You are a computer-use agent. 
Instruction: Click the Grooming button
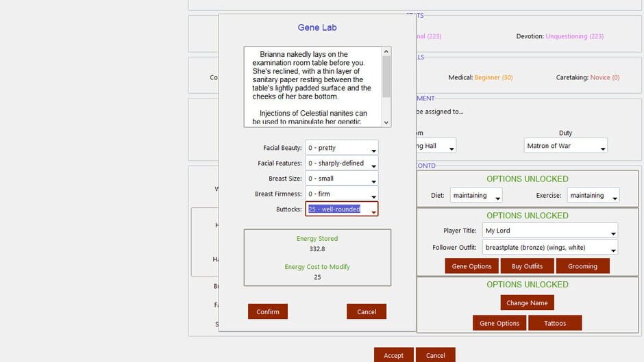tap(582, 266)
